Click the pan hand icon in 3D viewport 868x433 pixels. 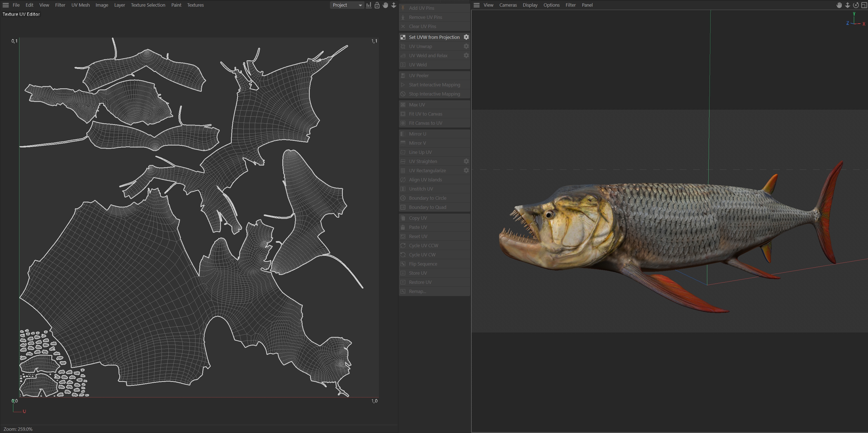(839, 5)
